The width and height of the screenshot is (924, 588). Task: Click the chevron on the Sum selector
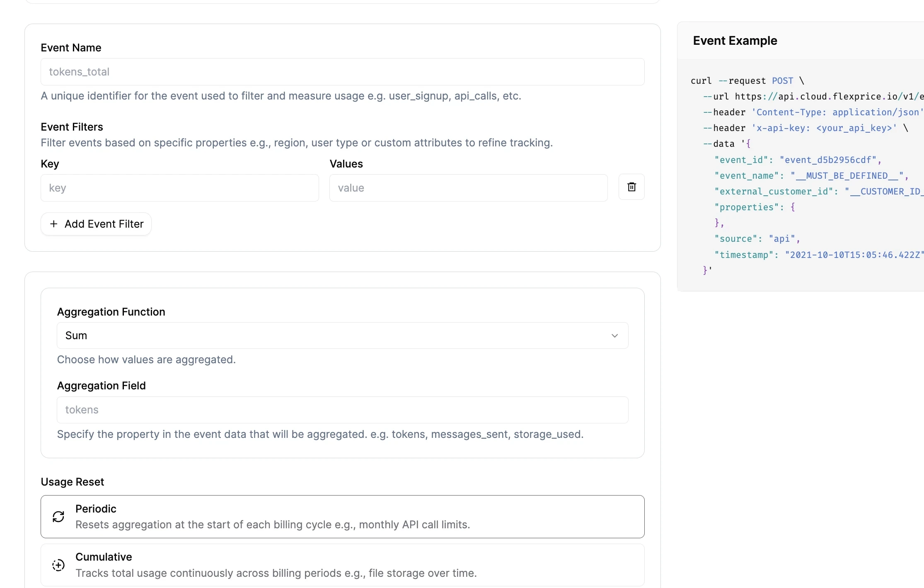tap(614, 335)
